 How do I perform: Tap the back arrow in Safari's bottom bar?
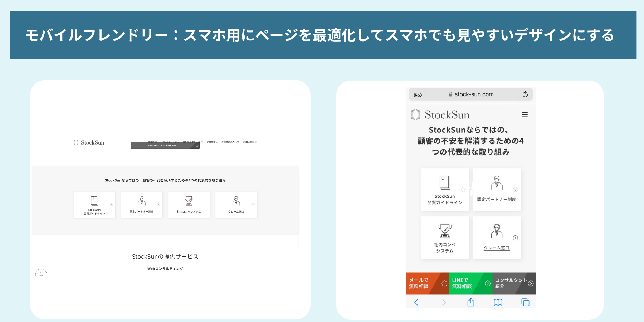(416, 302)
